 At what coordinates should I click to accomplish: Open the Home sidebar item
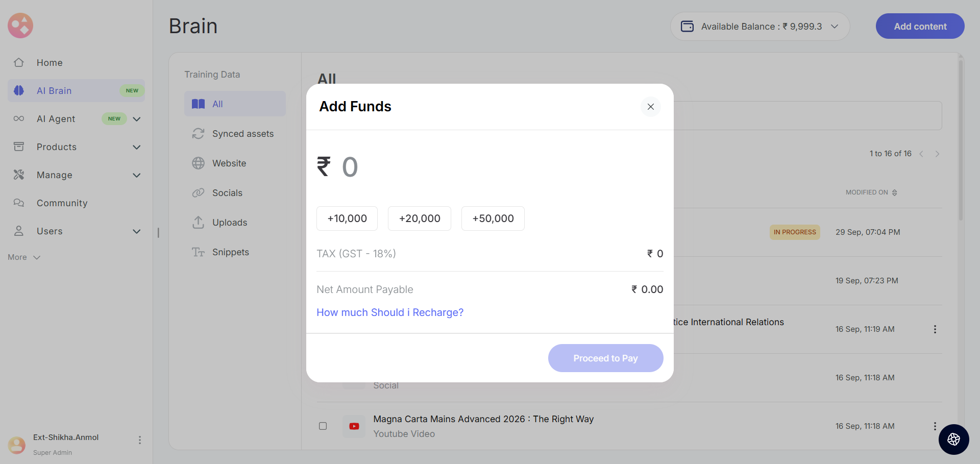coord(50,63)
